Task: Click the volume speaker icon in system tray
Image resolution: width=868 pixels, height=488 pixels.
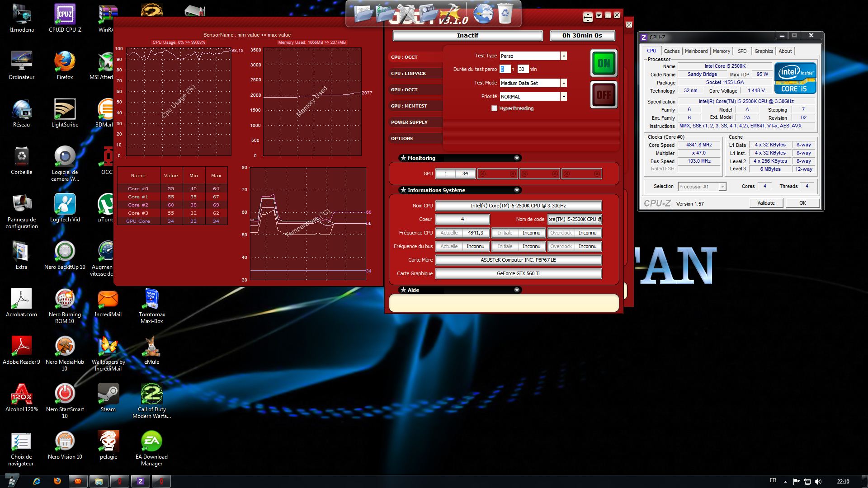Action: click(x=818, y=482)
